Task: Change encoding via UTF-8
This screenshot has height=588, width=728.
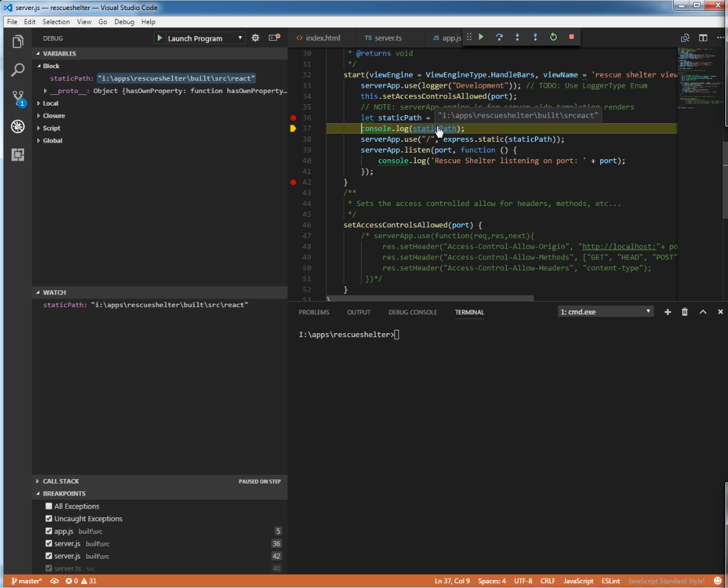Action: pos(523,581)
